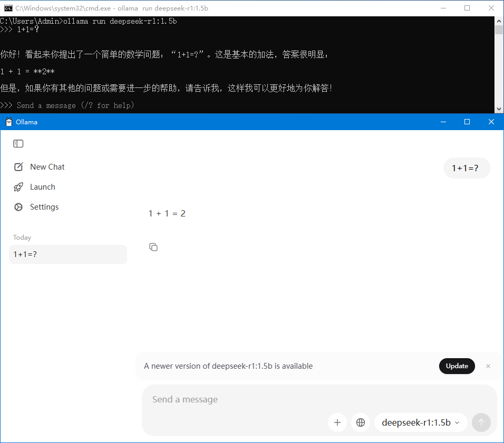504x443 pixels.
Task: Open the 1+1=? chat under Today
Action: pos(68,254)
